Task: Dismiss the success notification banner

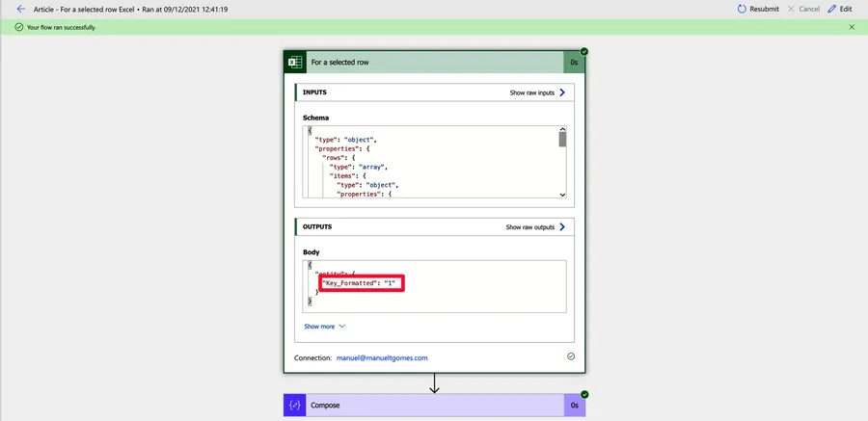Action: pos(852,27)
